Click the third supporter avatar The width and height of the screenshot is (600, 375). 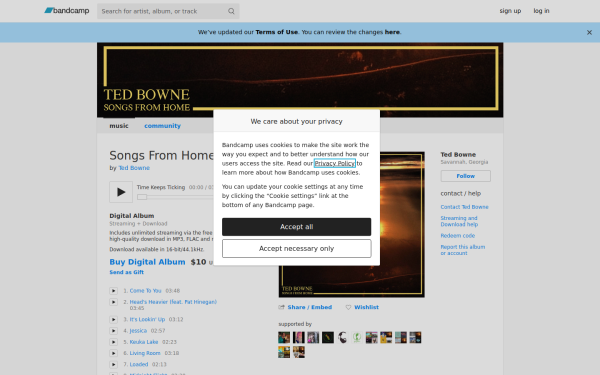click(x=313, y=338)
